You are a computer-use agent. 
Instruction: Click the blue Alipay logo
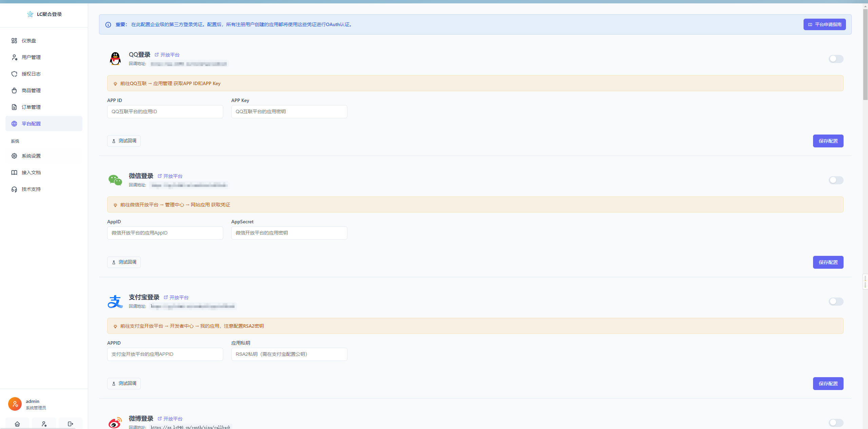tap(115, 301)
